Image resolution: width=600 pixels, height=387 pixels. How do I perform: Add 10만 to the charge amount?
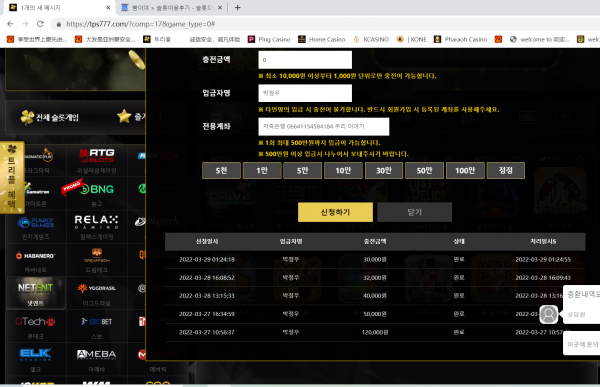(343, 170)
